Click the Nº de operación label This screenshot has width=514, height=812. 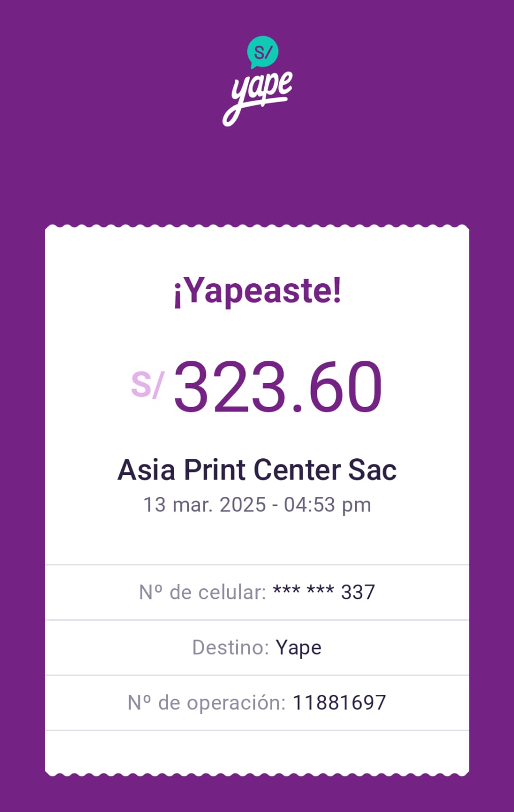point(207,703)
